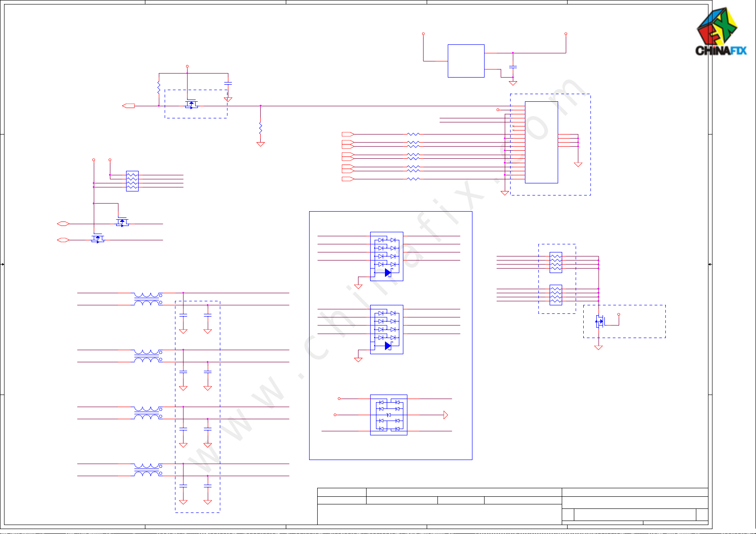Select the tall connector block in dashed frame

pos(541,142)
